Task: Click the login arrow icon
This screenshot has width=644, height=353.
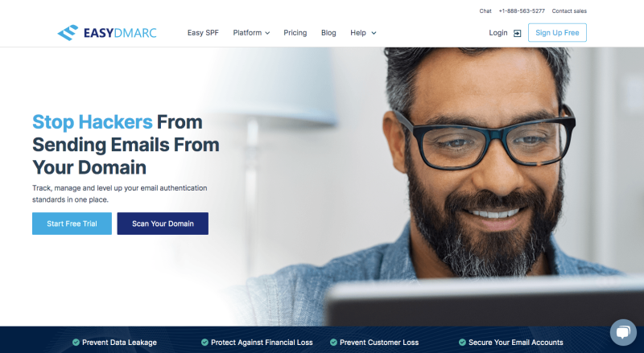Action: pos(517,33)
